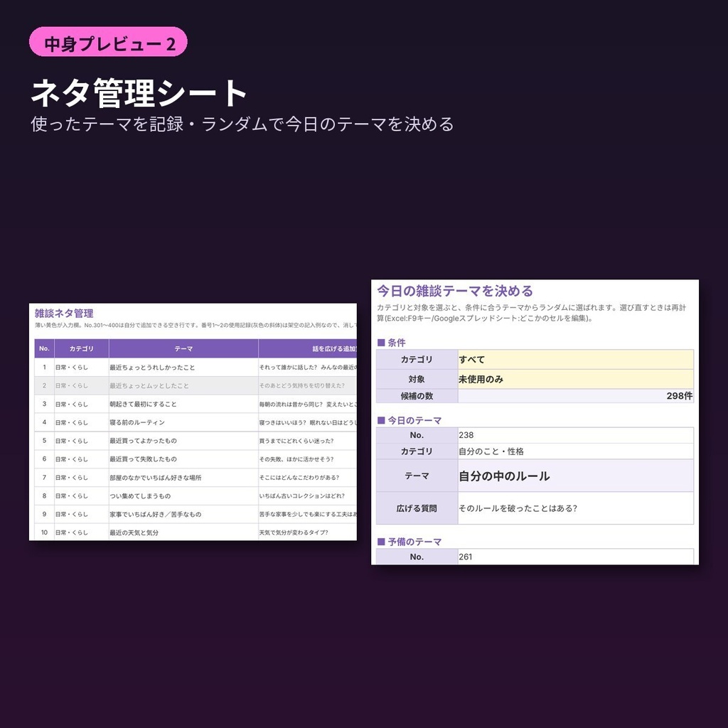Click the 候補の数 label
Image resolution: width=728 pixels, height=728 pixels.
(417, 396)
